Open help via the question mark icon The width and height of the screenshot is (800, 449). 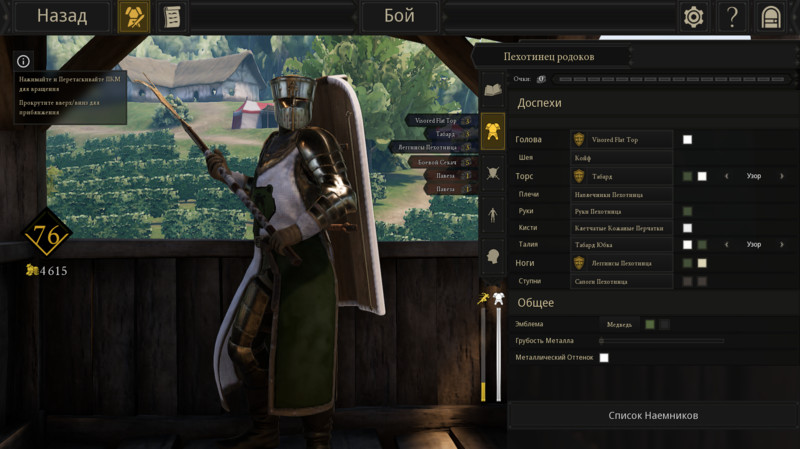pyautogui.click(x=732, y=17)
